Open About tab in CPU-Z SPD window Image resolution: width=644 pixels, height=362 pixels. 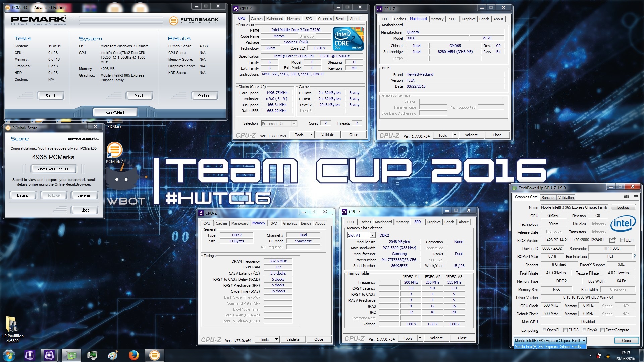click(464, 222)
